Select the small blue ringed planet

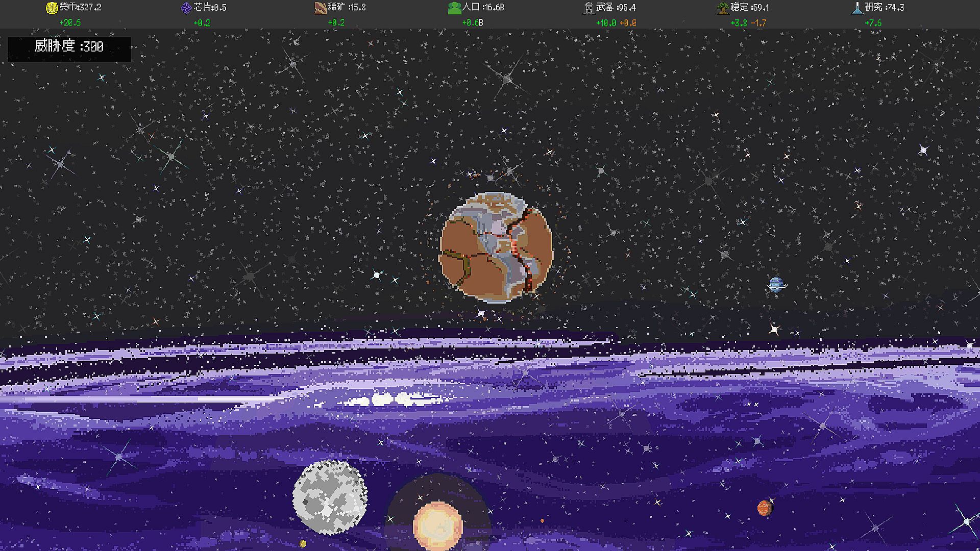click(776, 285)
